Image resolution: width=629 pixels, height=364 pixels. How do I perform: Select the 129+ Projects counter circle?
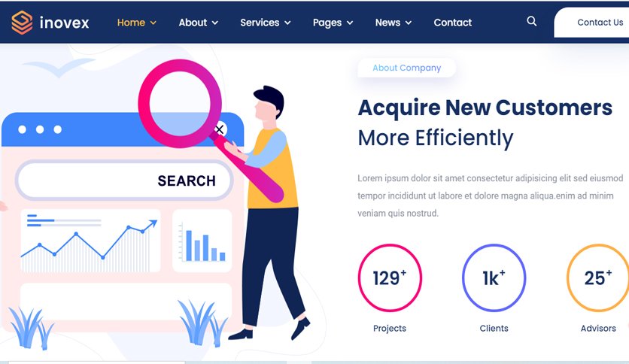point(390,278)
